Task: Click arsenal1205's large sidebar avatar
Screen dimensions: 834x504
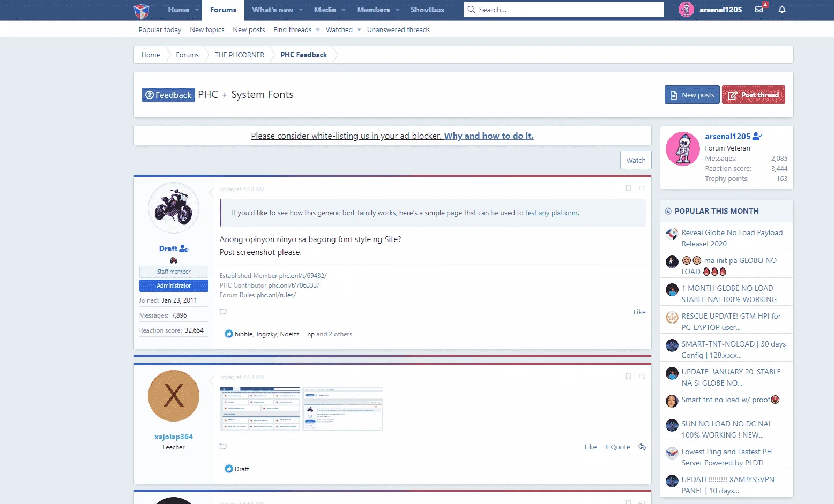Action: pyautogui.click(x=683, y=149)
